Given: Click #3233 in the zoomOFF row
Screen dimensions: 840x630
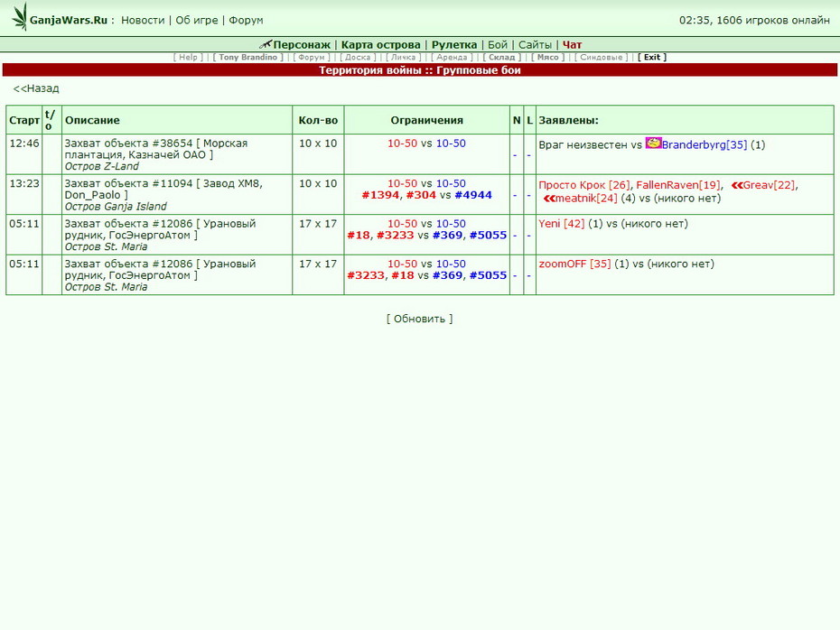Looking at the screenshot, I should [x=366, y=275].
